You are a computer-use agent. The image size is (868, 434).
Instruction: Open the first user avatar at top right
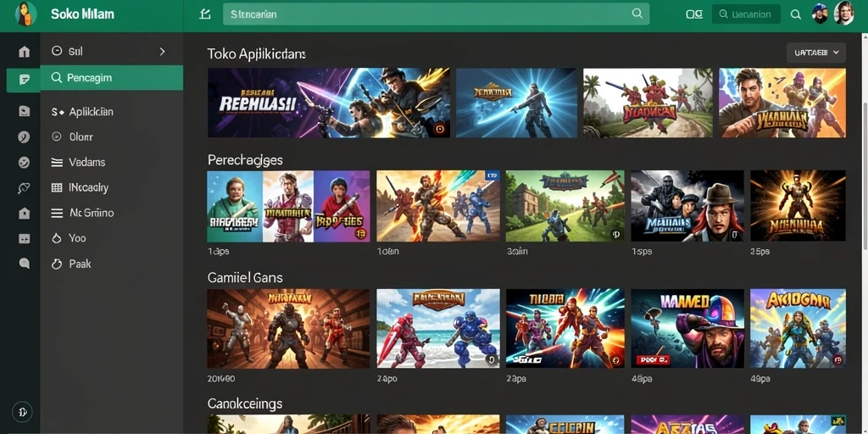(820, 14)
